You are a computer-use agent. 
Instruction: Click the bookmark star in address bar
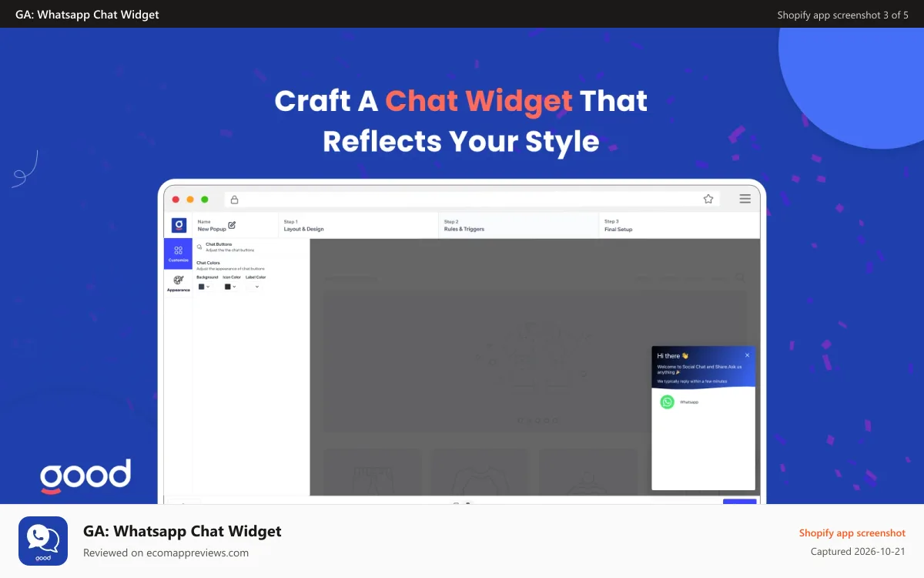coord(708,199)
